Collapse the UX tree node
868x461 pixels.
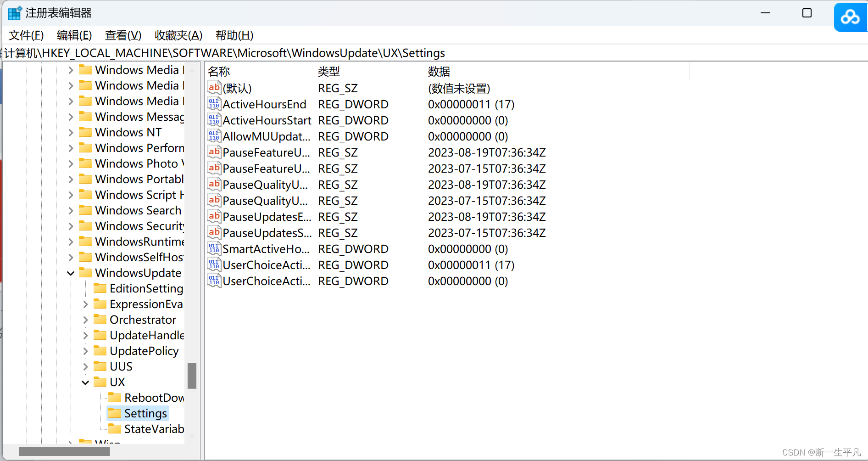[85, 382]
